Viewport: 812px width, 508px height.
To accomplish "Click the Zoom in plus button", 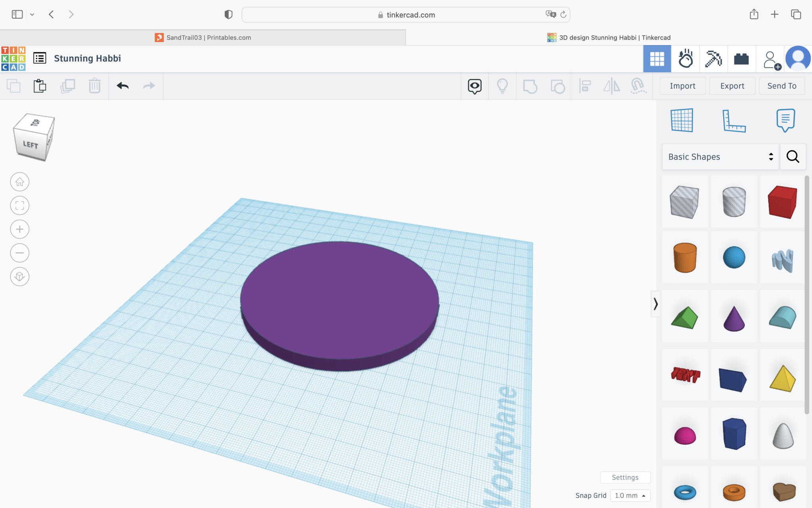I will 19,229.
